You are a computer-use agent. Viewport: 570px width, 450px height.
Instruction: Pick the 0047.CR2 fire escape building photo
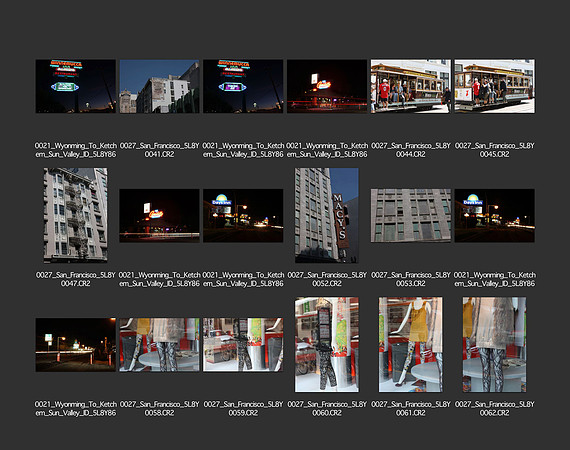(76, 215)
